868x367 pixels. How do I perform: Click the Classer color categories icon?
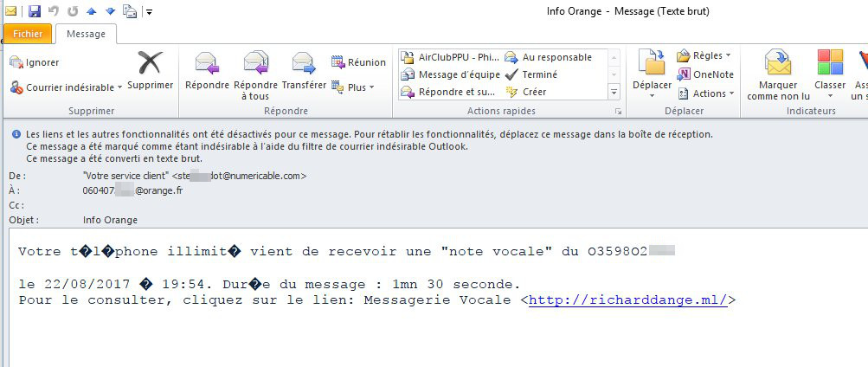pos(830,62)
